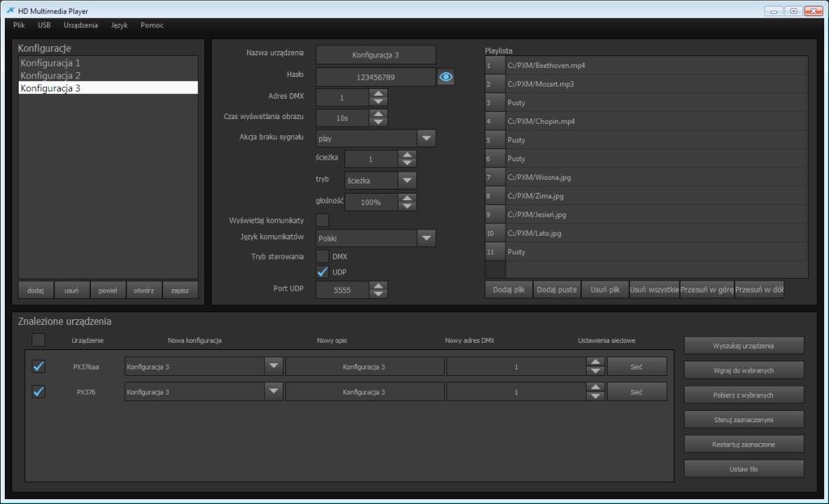Toggle select-all devices header checkbox

(39, 340)
